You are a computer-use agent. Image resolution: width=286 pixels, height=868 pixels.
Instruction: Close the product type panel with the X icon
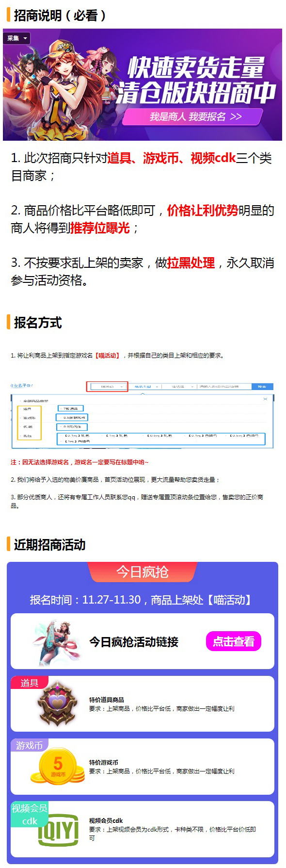(265, 399)
